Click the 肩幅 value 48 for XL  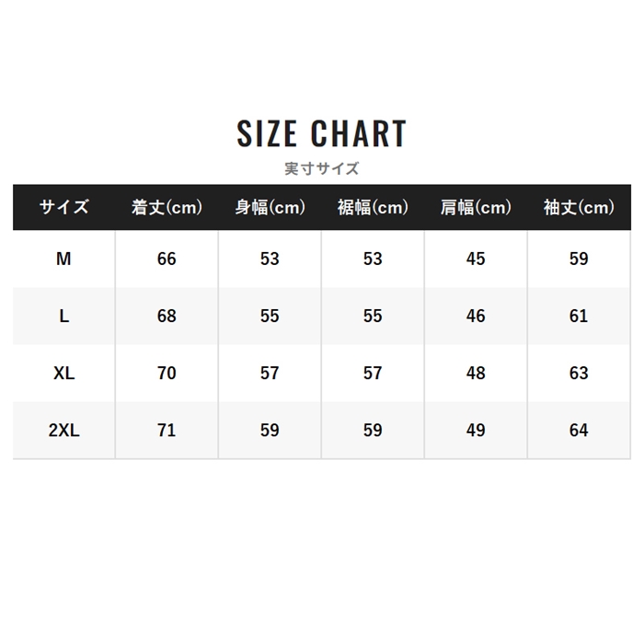(476, 373)
